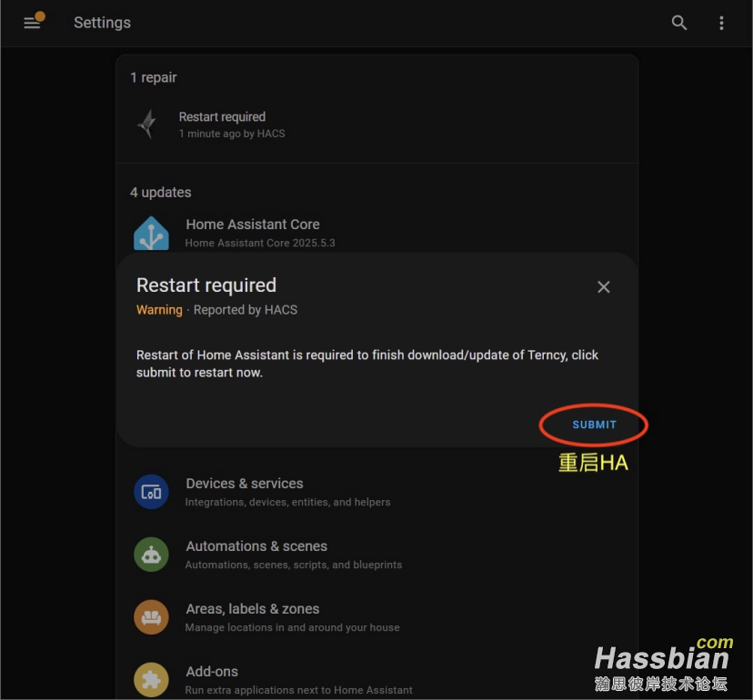Open the Restart required repair item
753x700 pixels.
point(377,125)
